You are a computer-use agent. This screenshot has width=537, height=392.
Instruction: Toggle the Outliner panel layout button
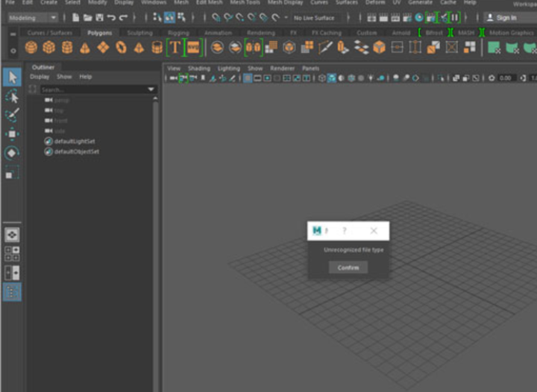click(12, 291)
